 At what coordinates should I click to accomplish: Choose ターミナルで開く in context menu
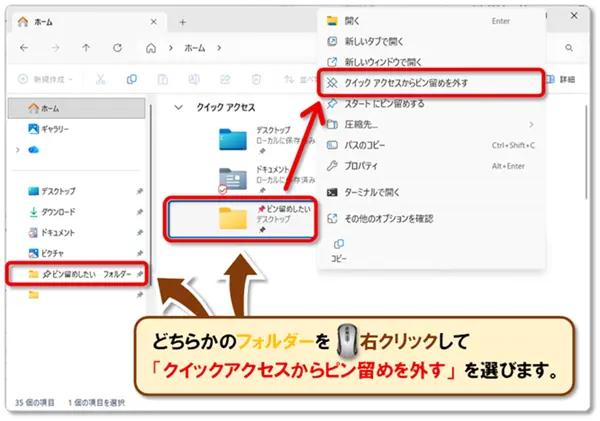pos(431,192)
